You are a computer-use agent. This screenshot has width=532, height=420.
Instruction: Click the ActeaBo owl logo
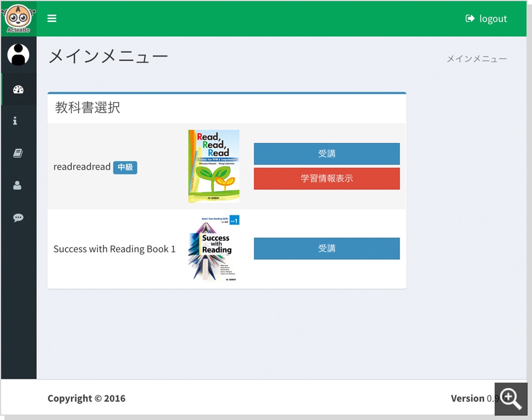coord(18,18)
